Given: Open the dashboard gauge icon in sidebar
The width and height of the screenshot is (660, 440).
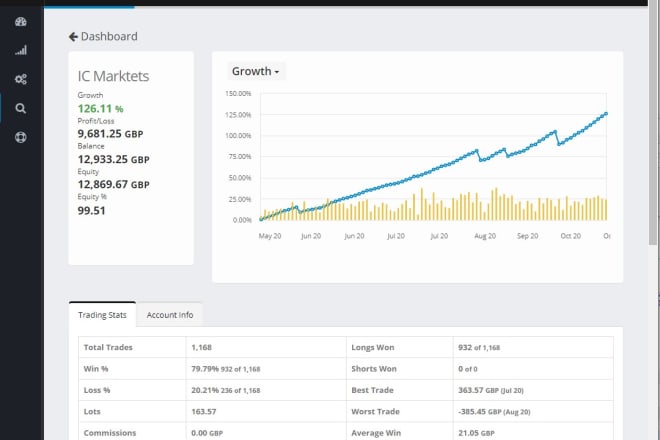Looking at the screenshot, I should click(x=21, y=22).
